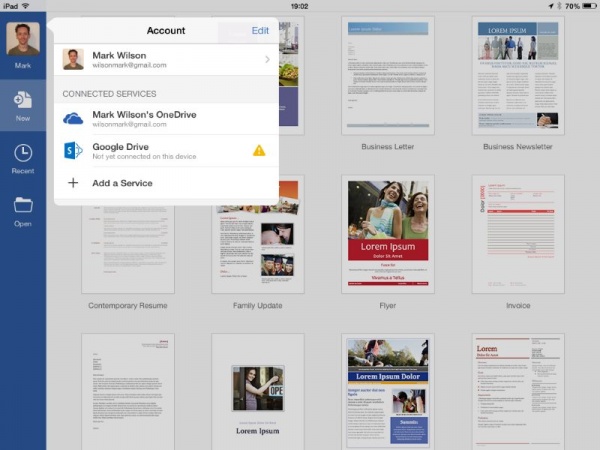Open the Invoice template
Viewport: 600px width, 450px height.
(518, 235)
